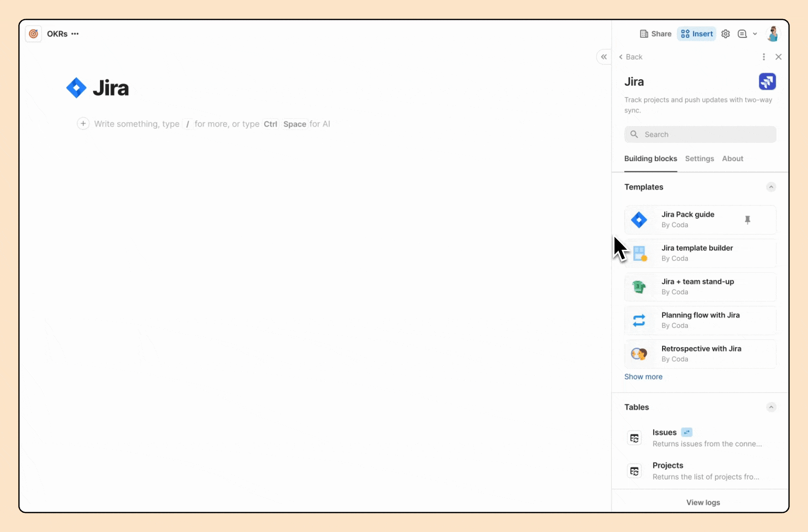Screen dimensions: 808x532
Task: Close the Jira pack panel
Action: pos(778,57)
